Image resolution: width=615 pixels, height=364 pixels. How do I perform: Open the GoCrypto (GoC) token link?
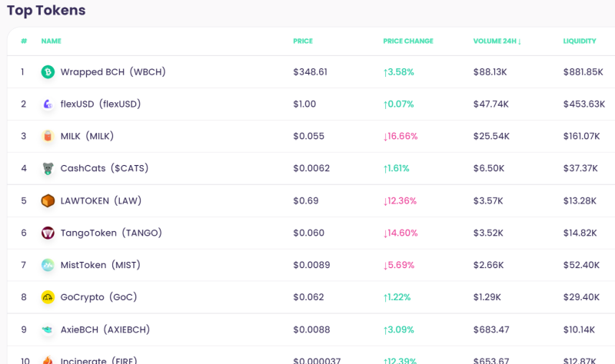99,297
